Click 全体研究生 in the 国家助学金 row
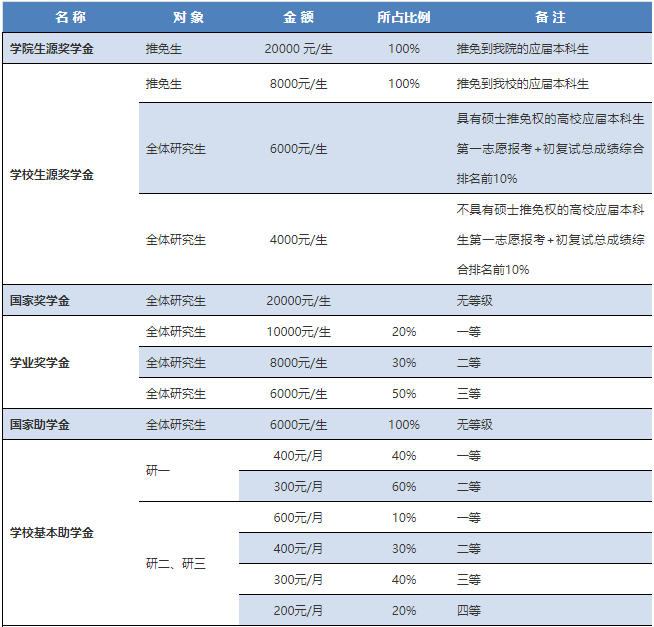 (176, 425)
